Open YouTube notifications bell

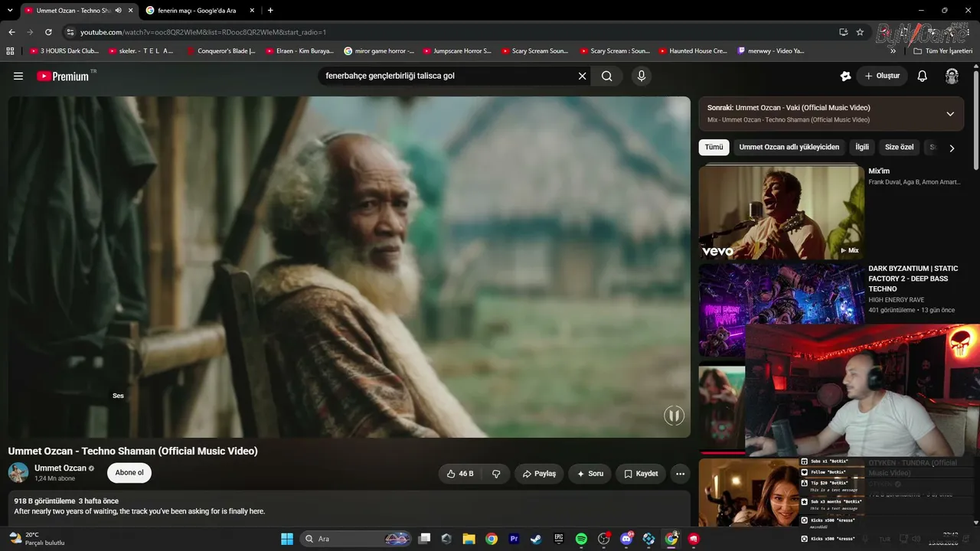pos(923,77)
